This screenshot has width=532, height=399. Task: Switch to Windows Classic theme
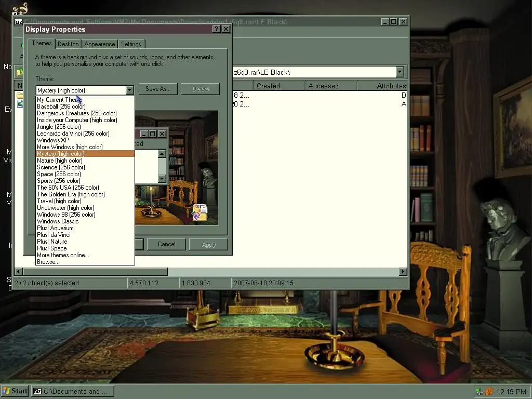85,221
